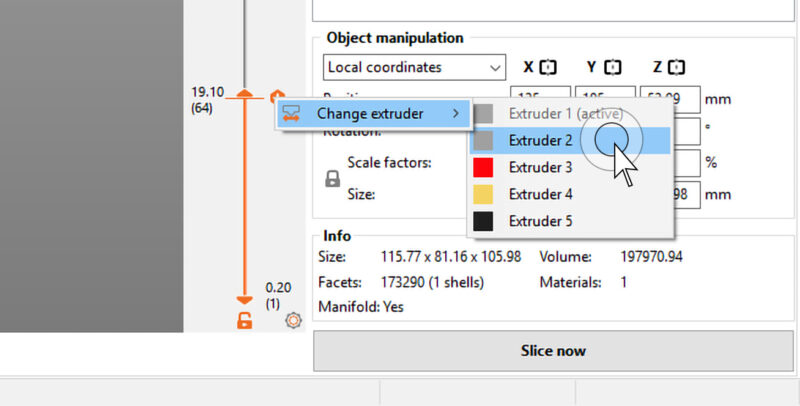The image size is (800, 406).
Task: Click the X axis mirror icon
Action: [548, 68]
